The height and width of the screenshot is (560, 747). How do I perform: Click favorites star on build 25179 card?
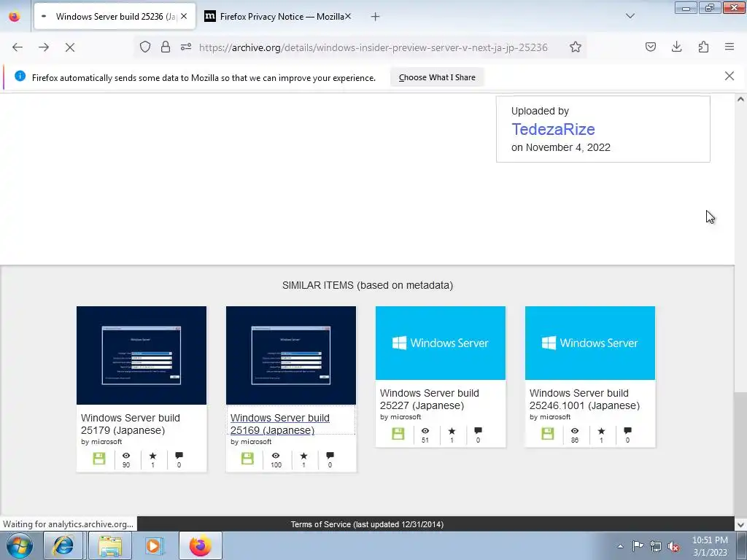(x=152, y=456)
